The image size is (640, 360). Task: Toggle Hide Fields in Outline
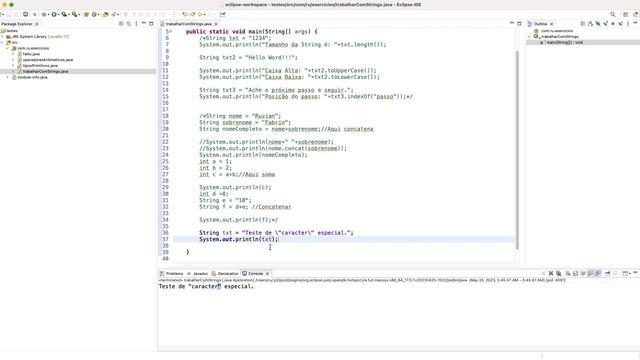click(598, 24)
